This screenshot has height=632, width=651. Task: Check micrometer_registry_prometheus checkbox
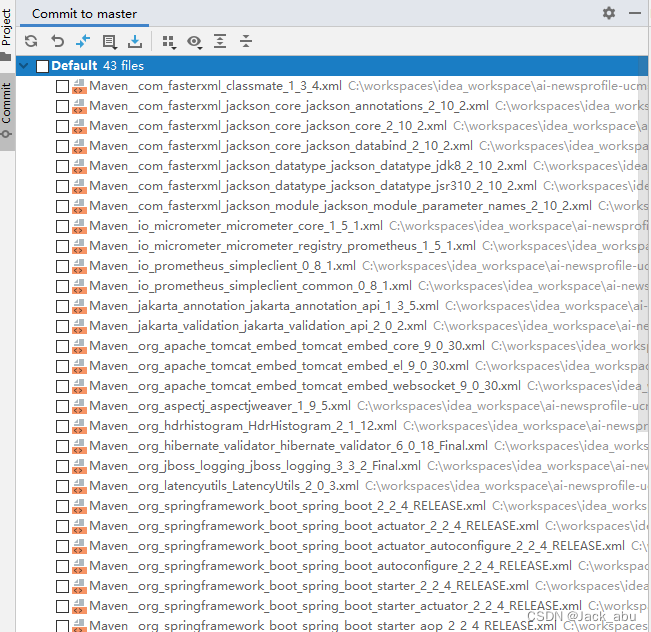[x=62, y=246]
